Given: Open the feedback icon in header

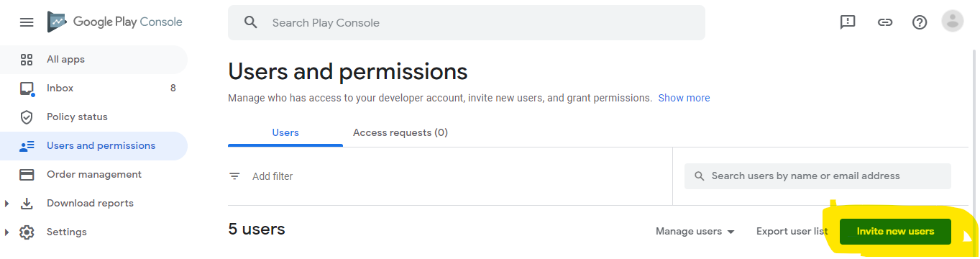Looking at the screenshot, I should click(x=848, y=22).
